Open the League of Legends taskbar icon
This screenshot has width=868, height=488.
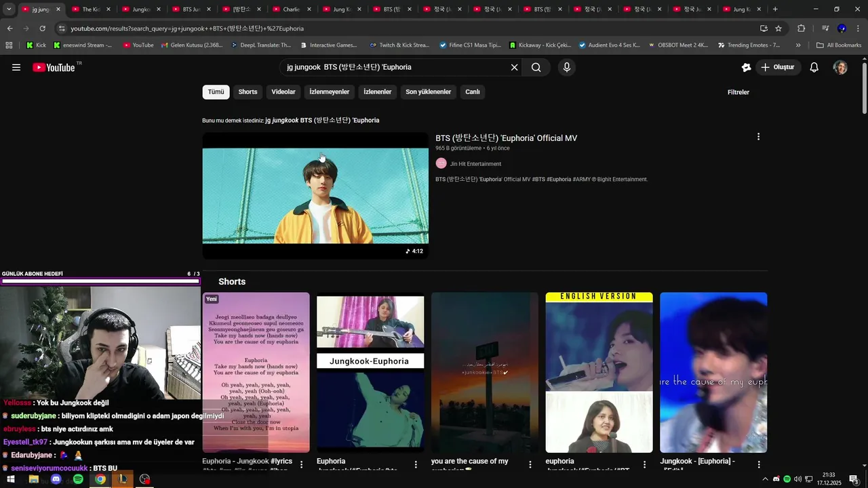pos(123,479)
